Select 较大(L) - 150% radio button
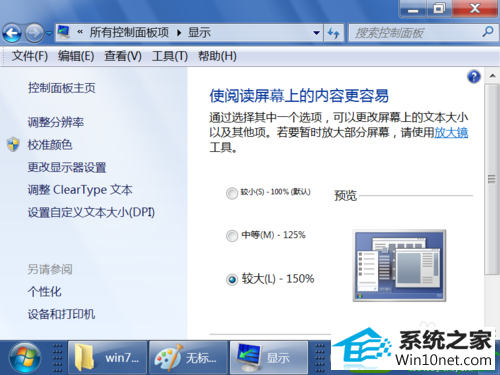 232,279
